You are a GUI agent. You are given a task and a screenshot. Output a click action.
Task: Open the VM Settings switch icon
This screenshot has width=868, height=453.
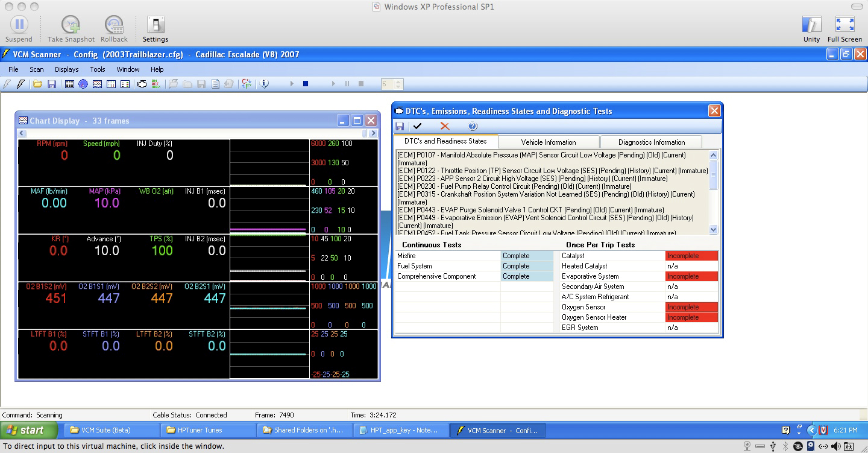click(156, 28)
